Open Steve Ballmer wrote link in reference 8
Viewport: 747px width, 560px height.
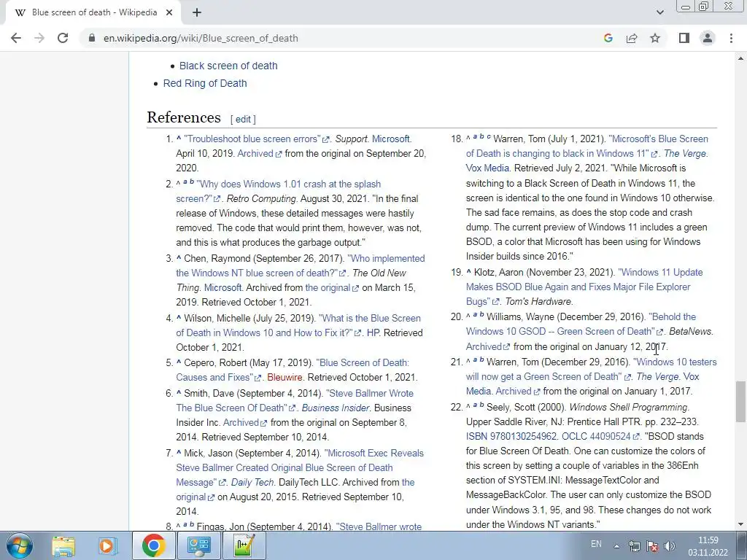pos(379,526)
